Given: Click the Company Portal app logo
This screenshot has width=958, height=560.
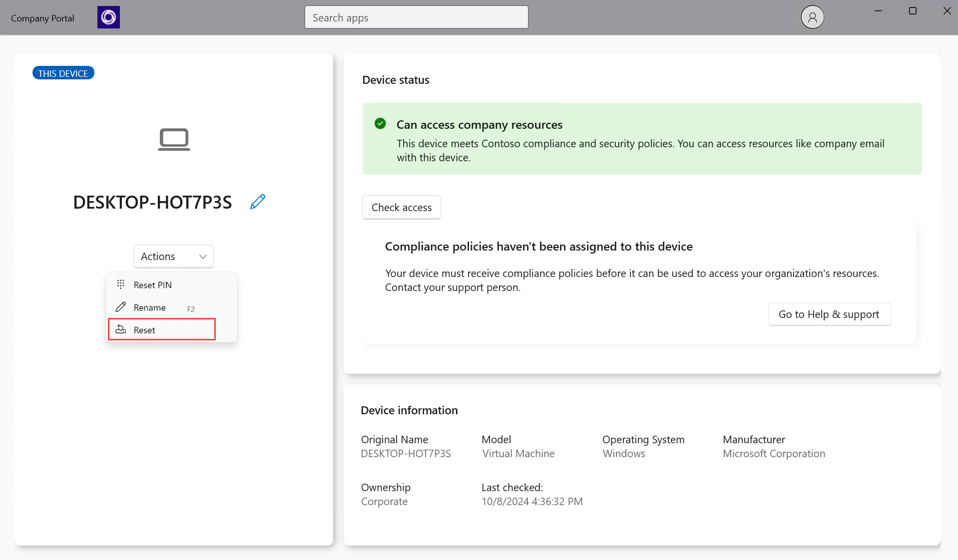Looking at the screenshot, I should point(108,16).
